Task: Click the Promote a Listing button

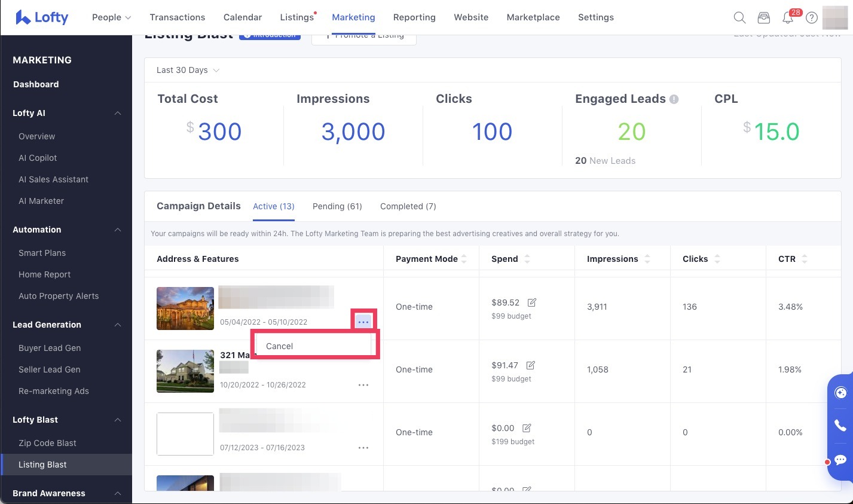Action: pos(364,35)
